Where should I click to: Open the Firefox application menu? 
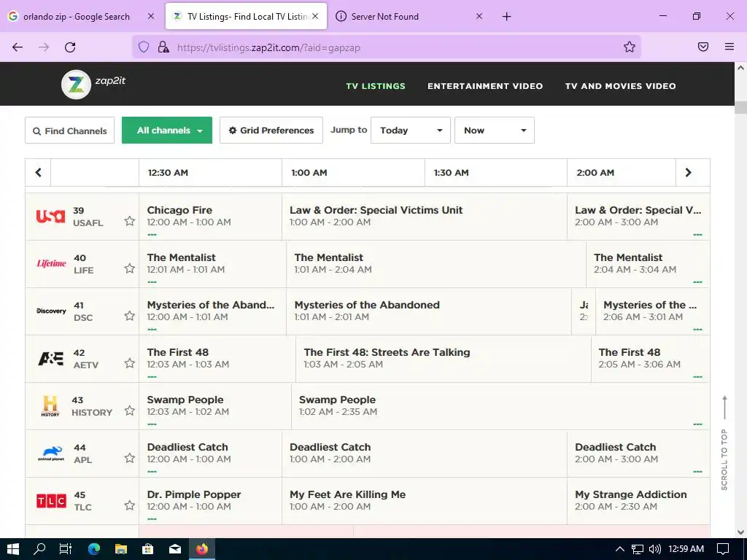coord(729,47)
